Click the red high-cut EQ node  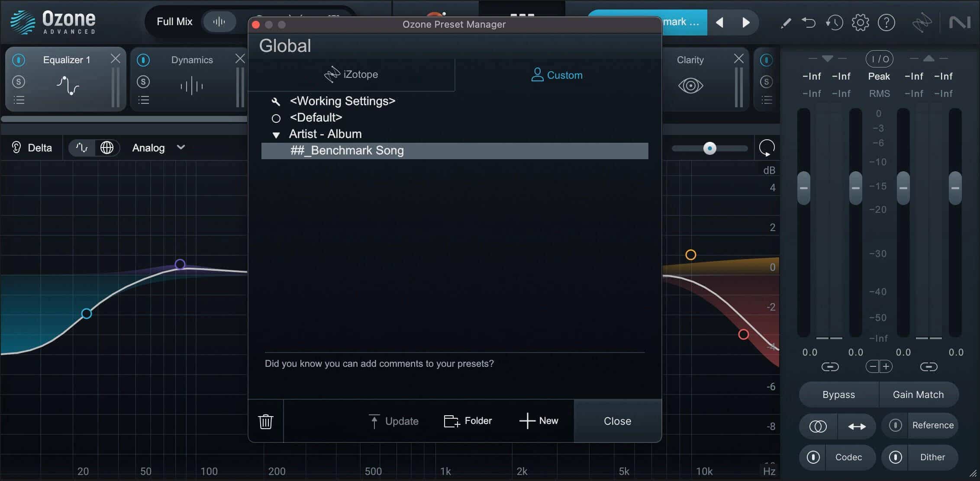tap(744, 334)
